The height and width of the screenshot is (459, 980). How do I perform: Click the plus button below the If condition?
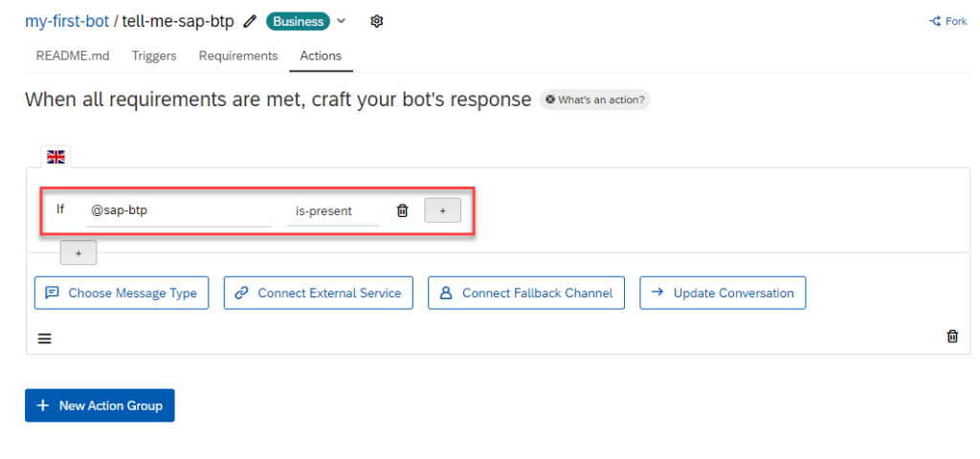tap(78, 252)
